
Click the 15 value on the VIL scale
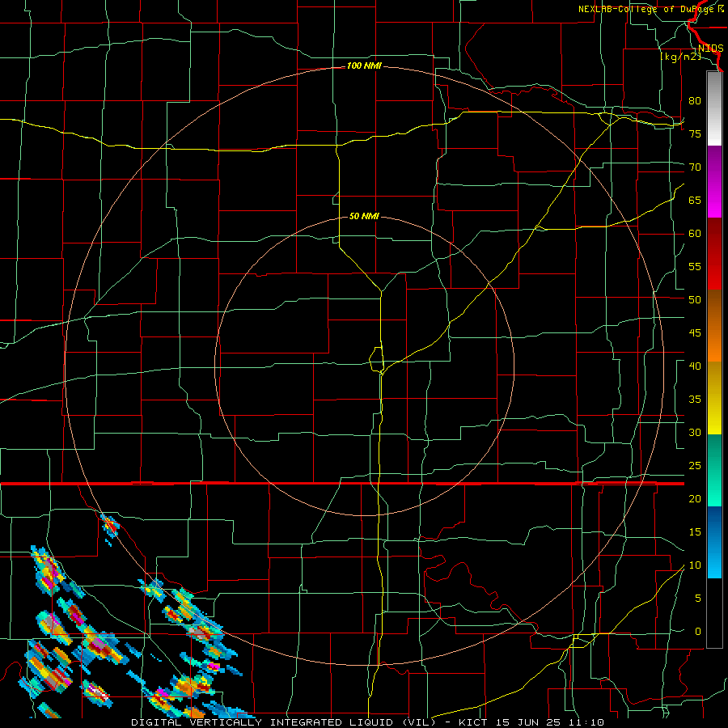695,531
